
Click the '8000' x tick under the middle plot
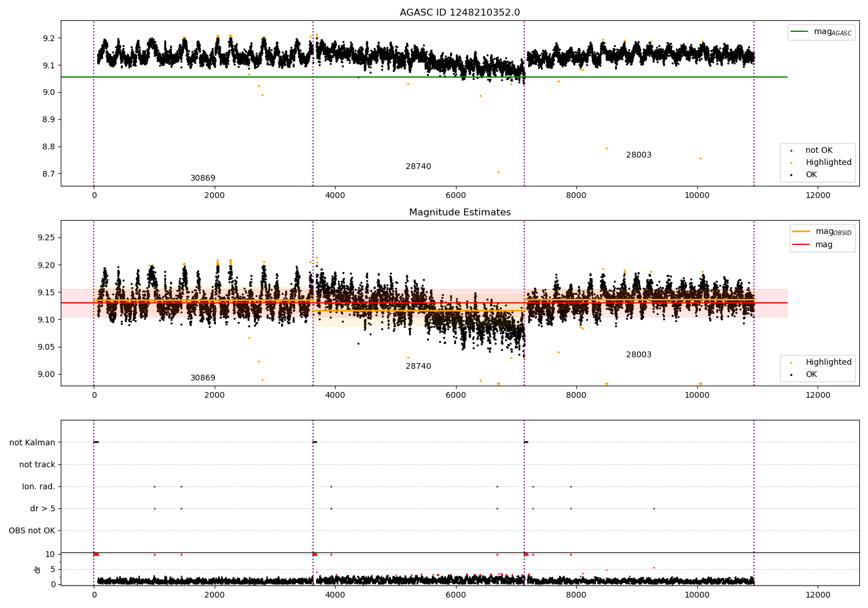[x=576, y=395]
